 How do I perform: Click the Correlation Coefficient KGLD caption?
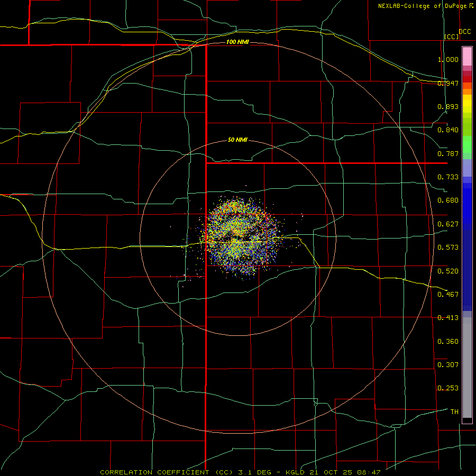point(240,472)
